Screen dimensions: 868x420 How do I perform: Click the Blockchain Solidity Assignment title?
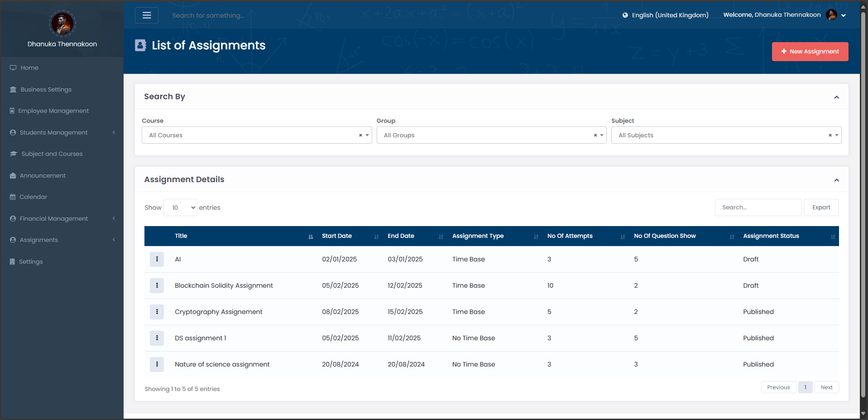coord(224,285)
